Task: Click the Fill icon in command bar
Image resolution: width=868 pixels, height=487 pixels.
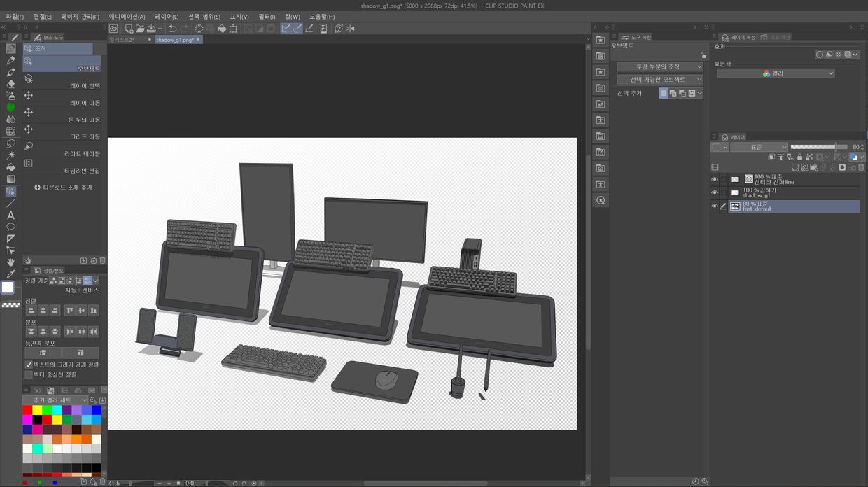Action: (222, 29)
